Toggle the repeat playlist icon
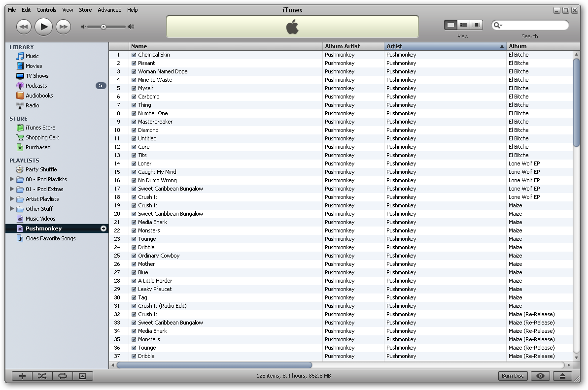This screenshot has height=390, width=588. (x=63, y=376)
